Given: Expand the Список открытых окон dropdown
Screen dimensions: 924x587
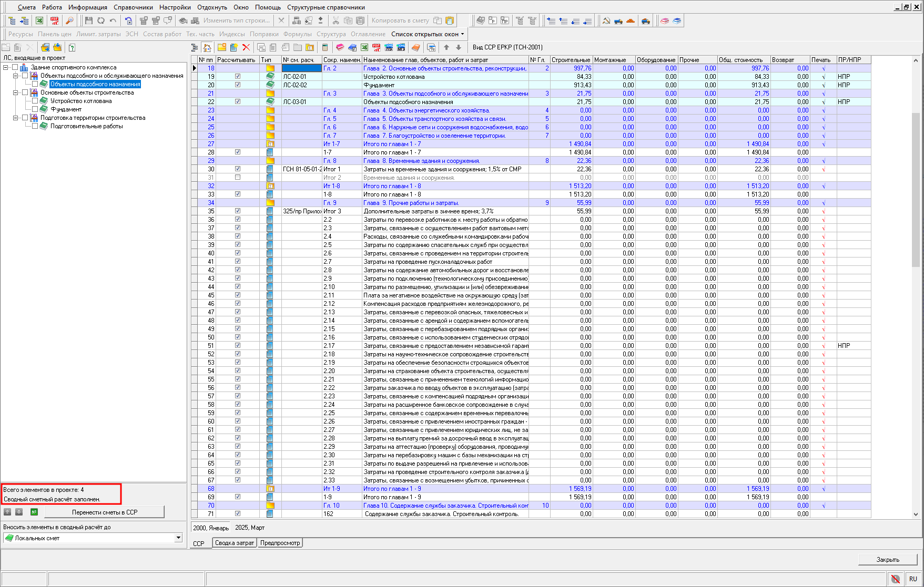Looking at the screenshot, I should pyautogui.click(x=428, y=34).
